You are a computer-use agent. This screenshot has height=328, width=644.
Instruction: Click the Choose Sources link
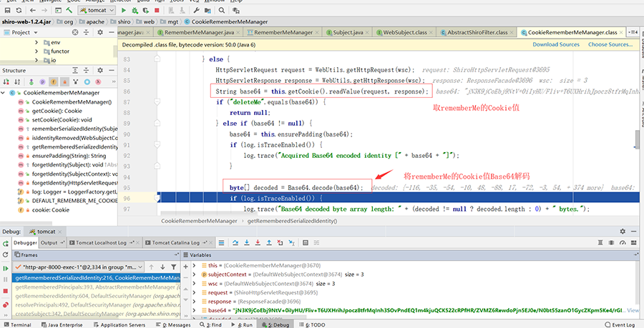[610, 44]
